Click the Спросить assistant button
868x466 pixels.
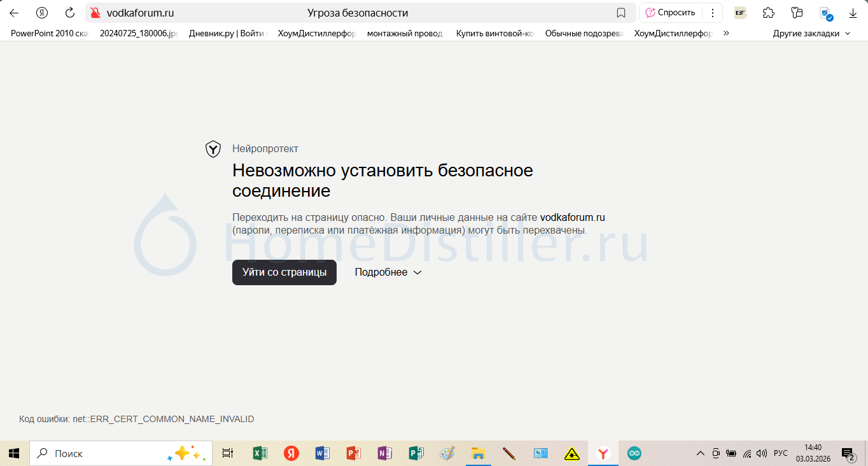[670, 13]
